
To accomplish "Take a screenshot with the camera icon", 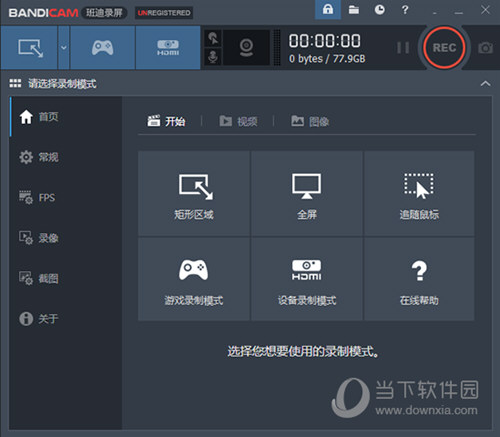I will 485,48.
